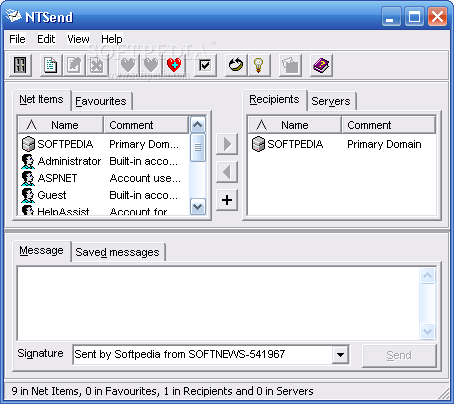
Task: Click the second grey heart favourites icon
Action: [151, 65]
